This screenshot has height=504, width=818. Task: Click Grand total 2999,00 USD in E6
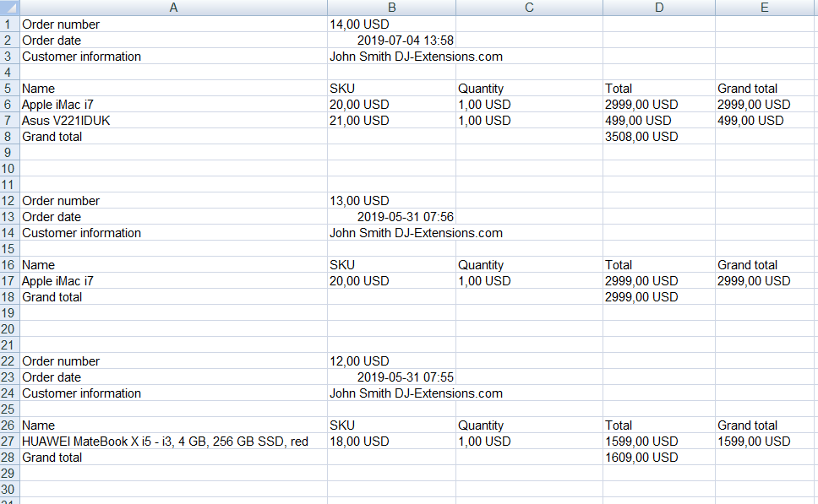(766, 104)
